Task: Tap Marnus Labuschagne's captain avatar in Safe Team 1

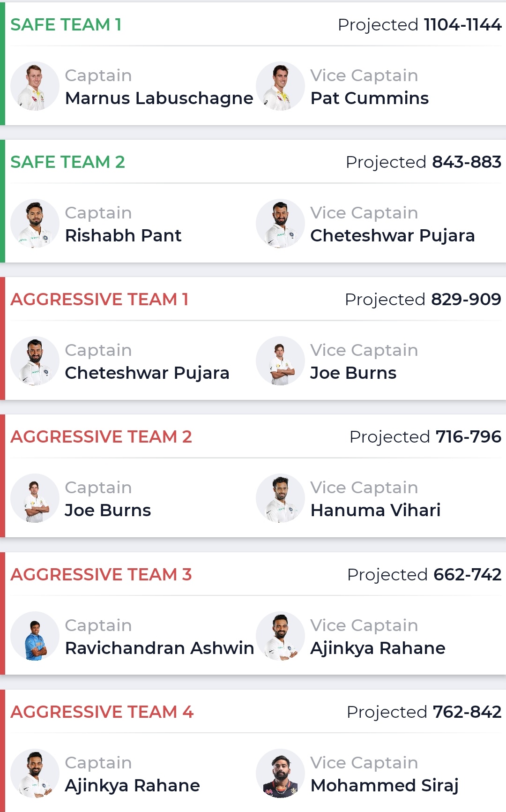Action: tap(35, 86)
